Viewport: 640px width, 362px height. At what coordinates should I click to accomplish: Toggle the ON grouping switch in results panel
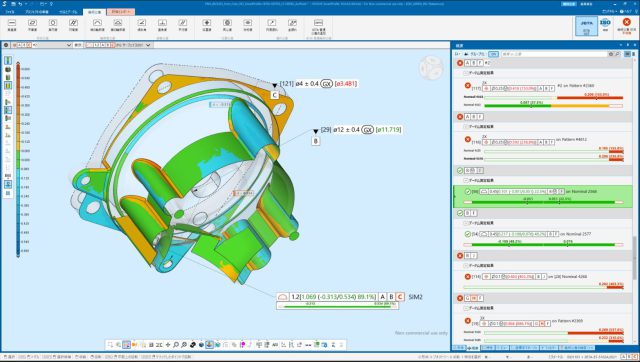[493, 54]
